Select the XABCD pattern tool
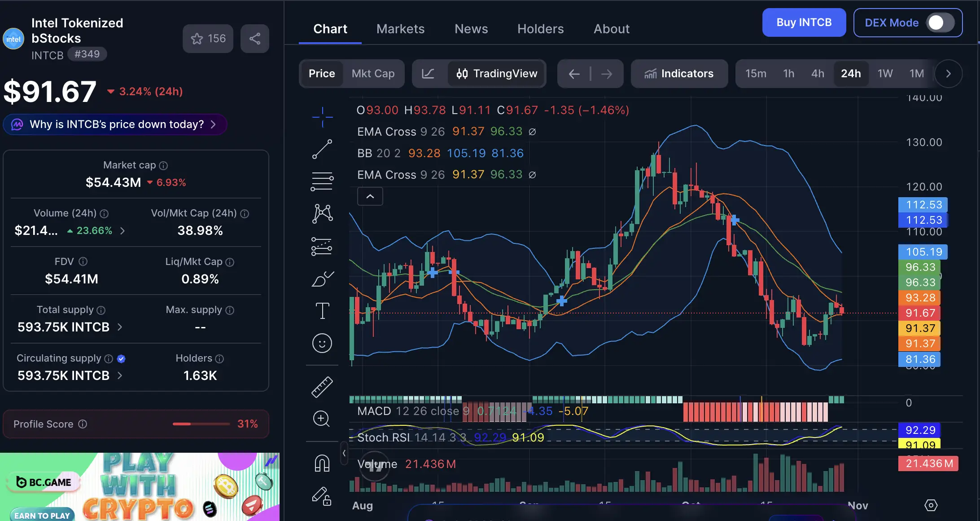 coord(322,213)
